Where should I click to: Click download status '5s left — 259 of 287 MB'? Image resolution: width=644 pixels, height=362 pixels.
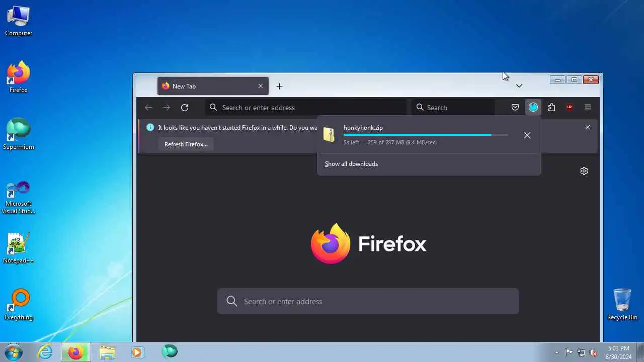click(x=390, y=142)
